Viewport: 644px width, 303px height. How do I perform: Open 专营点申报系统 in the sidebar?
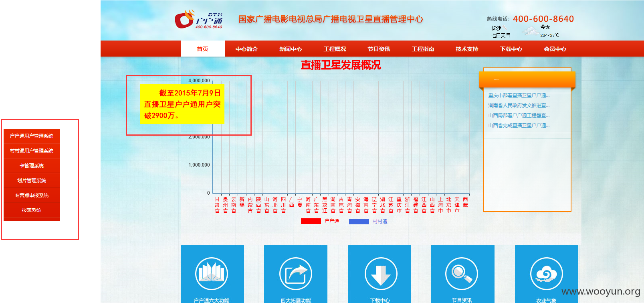click(32, 195)
